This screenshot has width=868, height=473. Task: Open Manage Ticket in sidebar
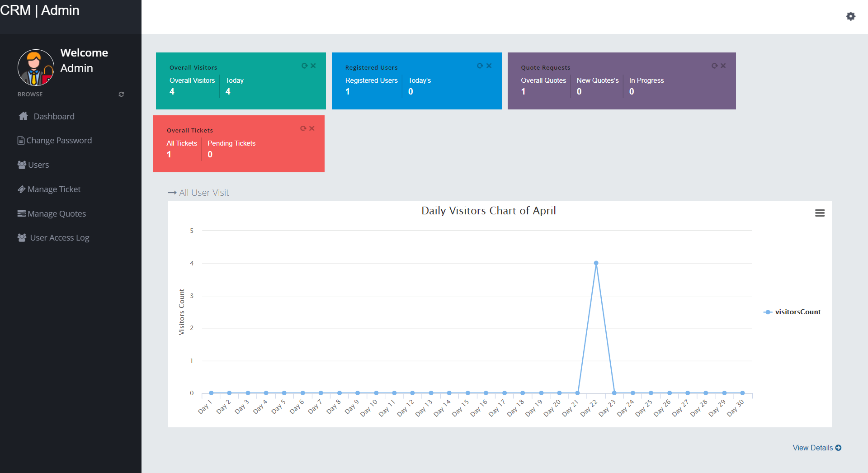54,189
